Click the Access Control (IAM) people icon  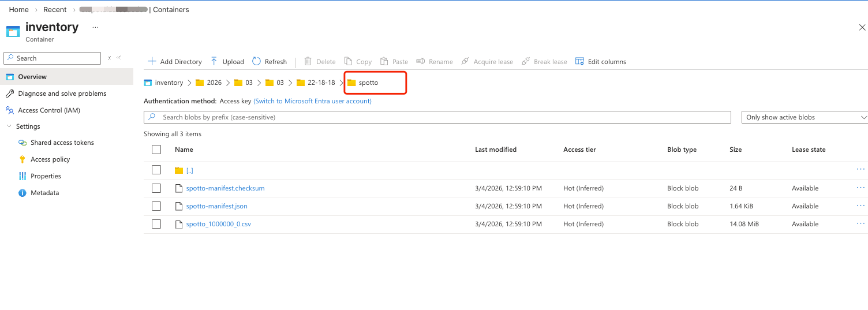(x=10, y=110)
